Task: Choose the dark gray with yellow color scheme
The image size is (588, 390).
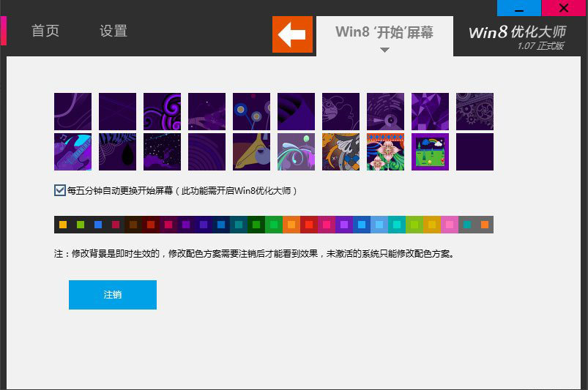Action: tap(63, 225)
